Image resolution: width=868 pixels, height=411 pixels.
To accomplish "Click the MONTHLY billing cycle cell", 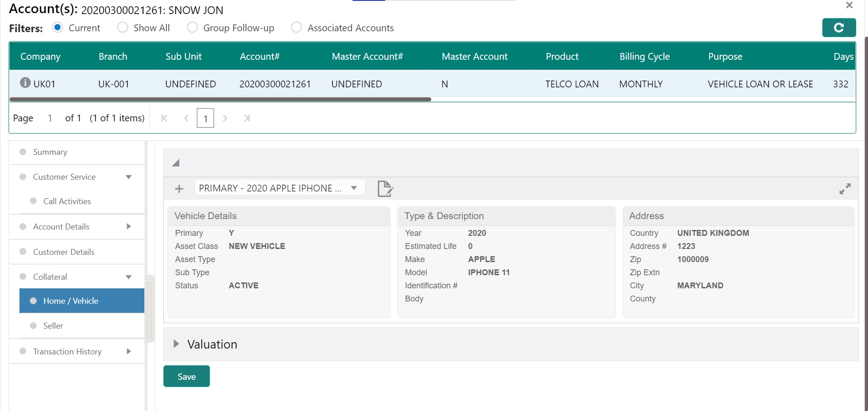I will tap(641, 84).
